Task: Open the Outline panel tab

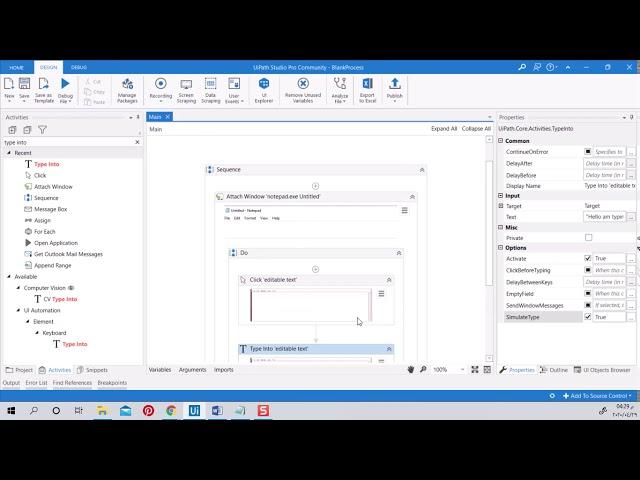Action: pyautogui.click(x=554, y=370)
